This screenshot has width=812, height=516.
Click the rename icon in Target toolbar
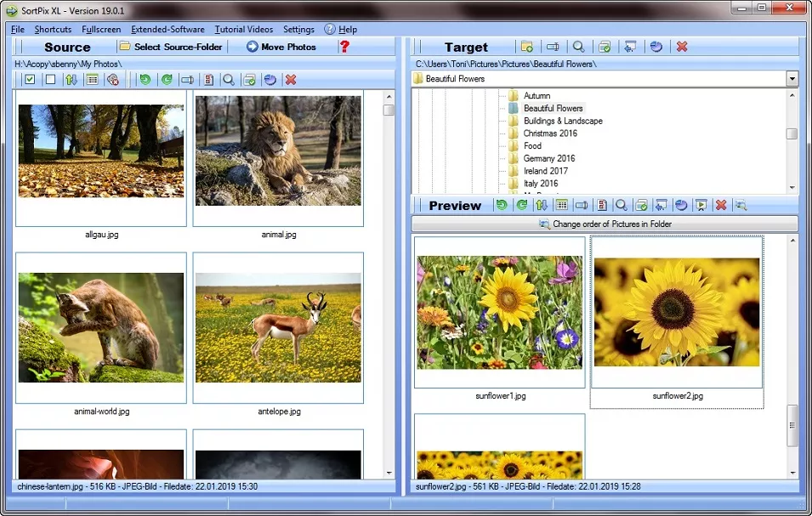point(553,47)
